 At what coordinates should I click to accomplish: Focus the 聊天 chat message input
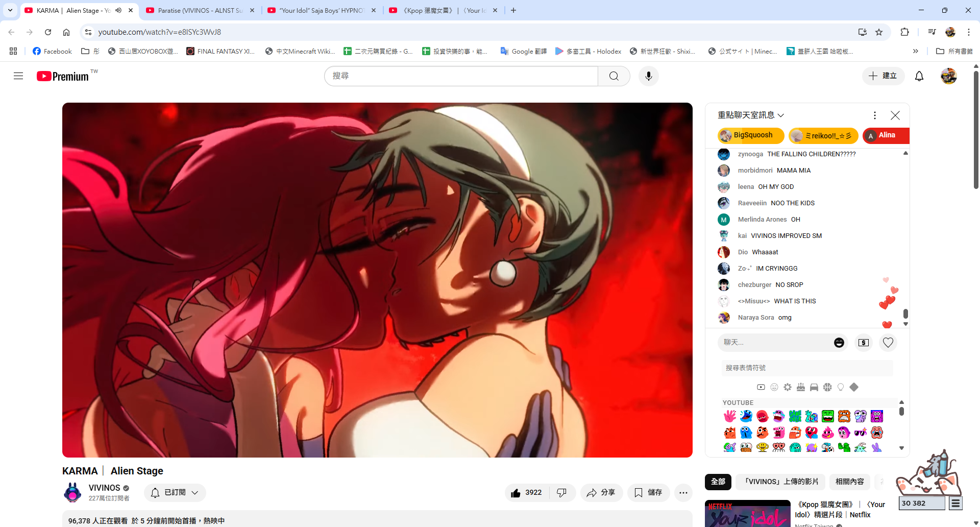[775, 343]
